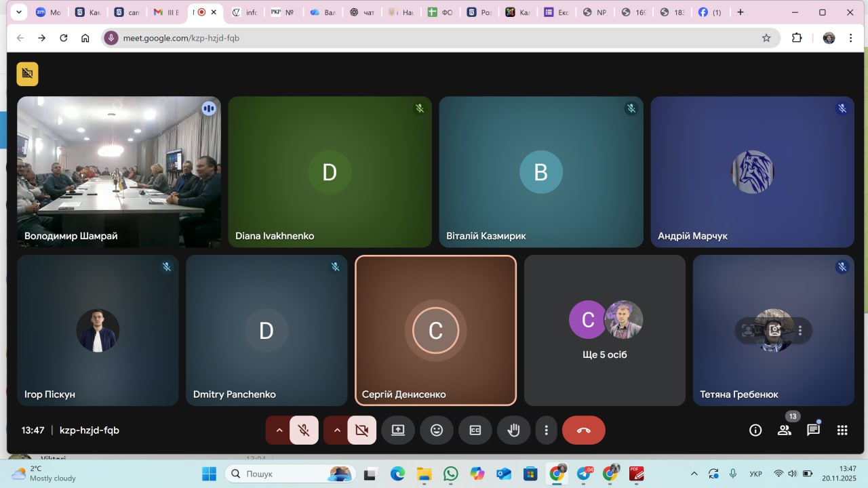Switch to the Facebook browser tab
868x488 pixels.
click(709, 12)
